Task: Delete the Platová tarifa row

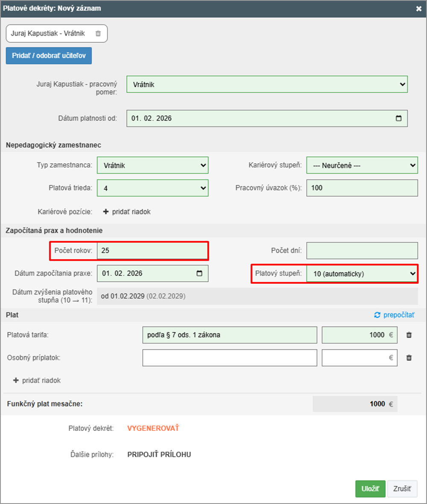Action: (409, 335)
